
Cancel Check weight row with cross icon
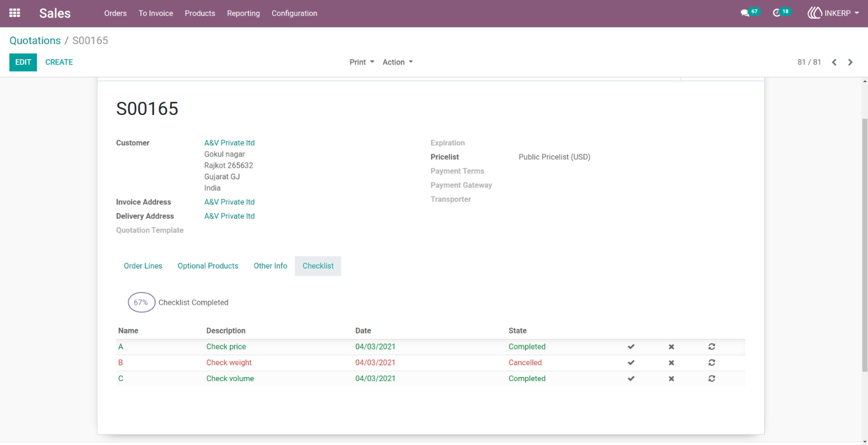pyautogui.click(x=671, y=363)
